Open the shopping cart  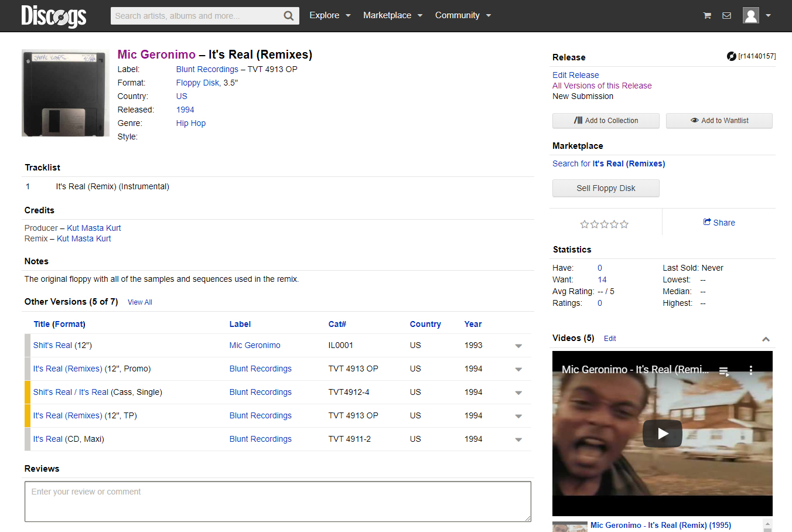click(707, 16)
